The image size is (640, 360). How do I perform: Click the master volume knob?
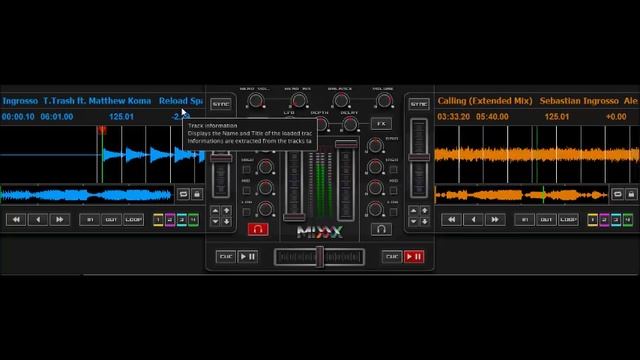(x=384, y=100)
